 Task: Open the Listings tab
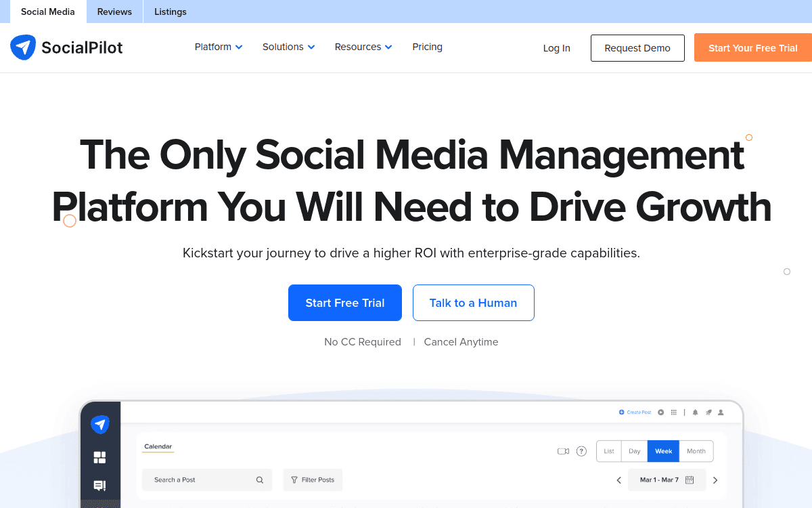point(170,12)
